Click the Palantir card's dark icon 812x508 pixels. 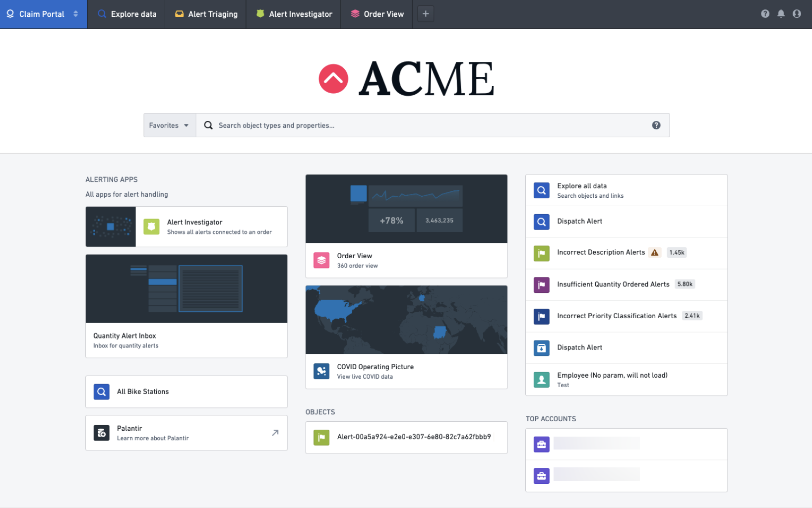101,433
